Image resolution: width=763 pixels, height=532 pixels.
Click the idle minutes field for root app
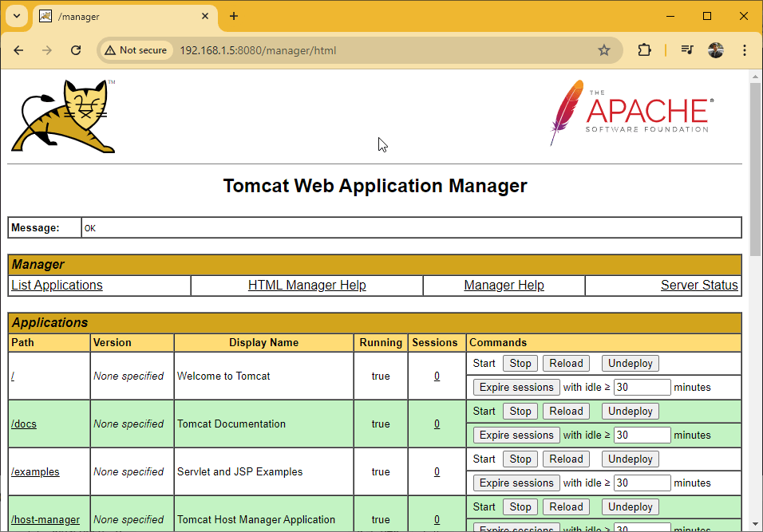pos(642,387)
